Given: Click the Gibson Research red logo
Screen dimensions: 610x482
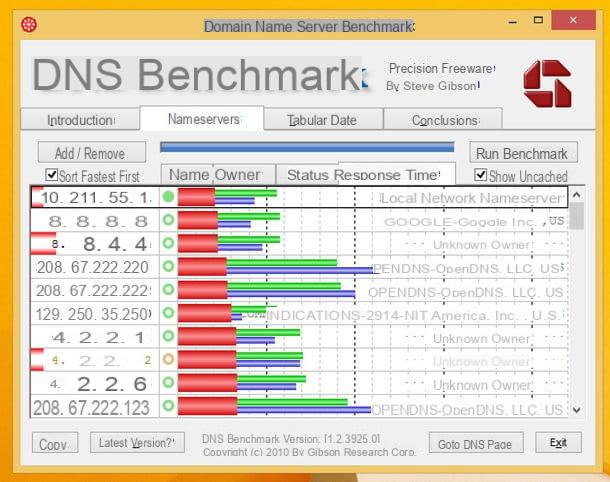Looking at the screenshot, I should [547, 84].
